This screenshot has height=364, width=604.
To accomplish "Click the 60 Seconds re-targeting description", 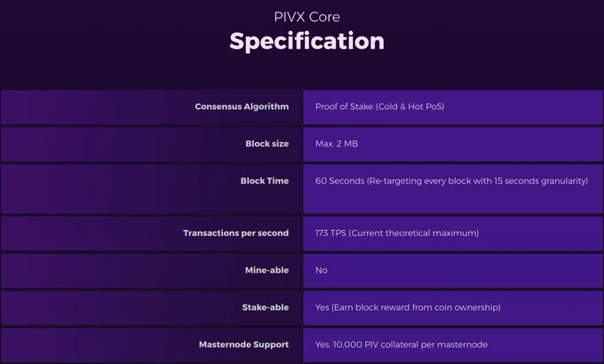I will click(x=451, y=180).
